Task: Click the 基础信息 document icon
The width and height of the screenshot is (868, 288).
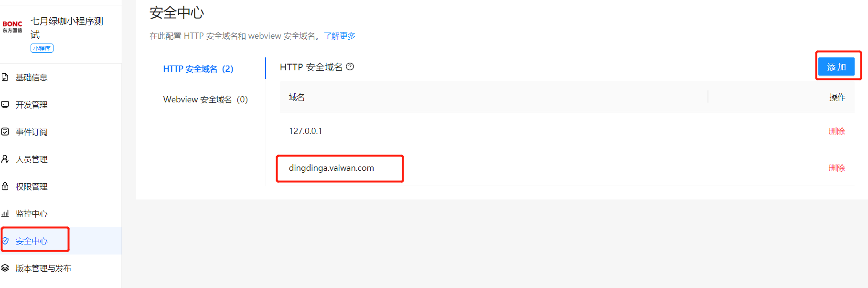Action: pos(5,77)
